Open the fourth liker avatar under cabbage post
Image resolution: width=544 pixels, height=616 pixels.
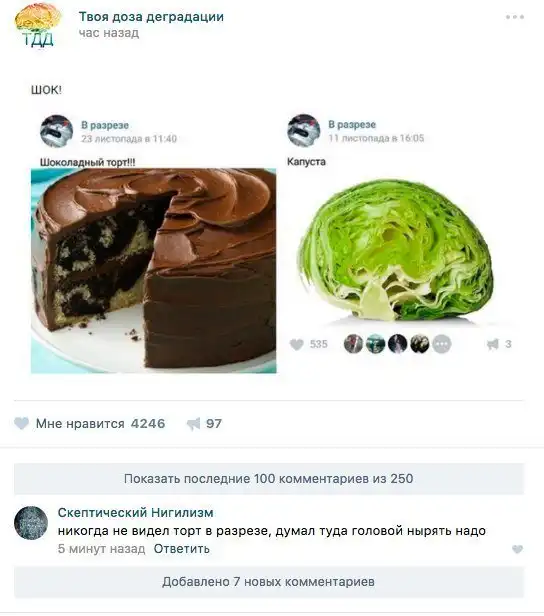click(x=419, y=344)
